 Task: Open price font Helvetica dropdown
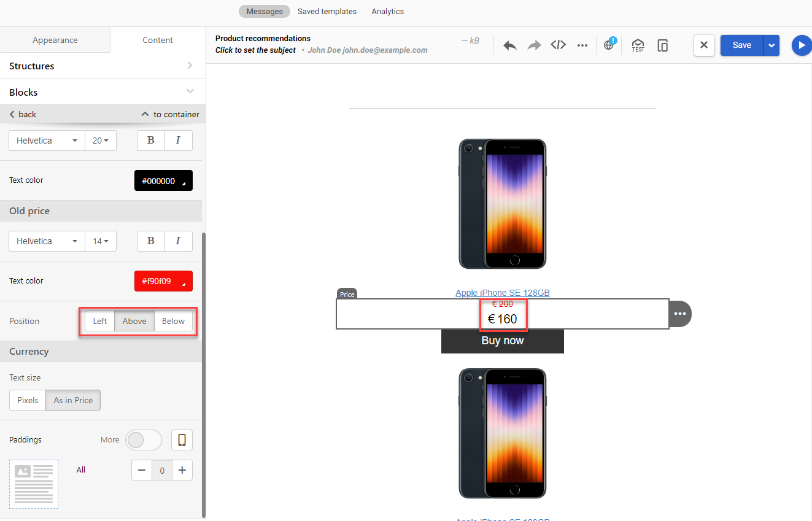point(47,141)
